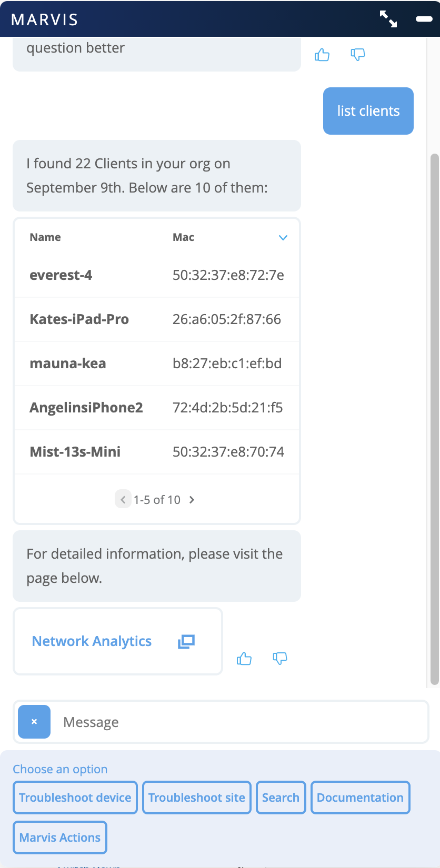Minimize the Marvis chat panel
Image resolution: width=440 pixels, height=868 pixels.
pyautogui.click(x=424, y=19)
